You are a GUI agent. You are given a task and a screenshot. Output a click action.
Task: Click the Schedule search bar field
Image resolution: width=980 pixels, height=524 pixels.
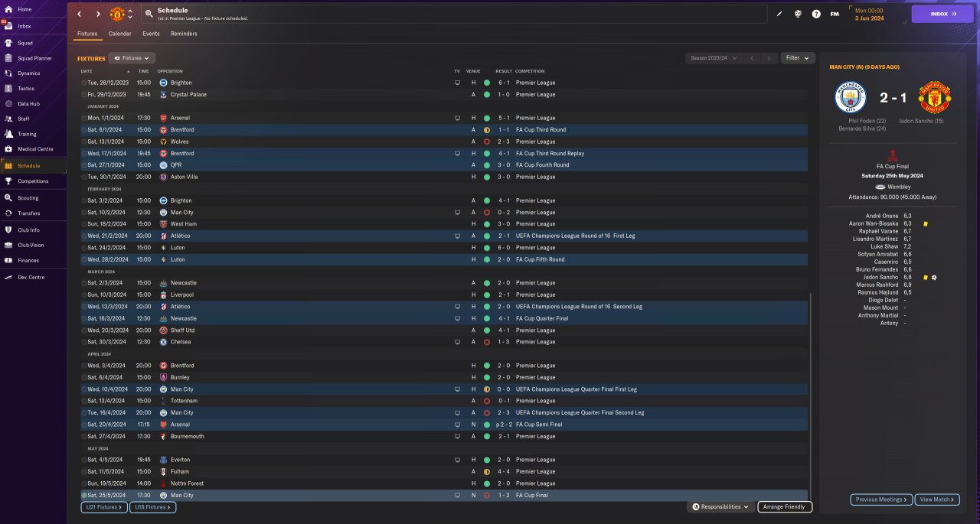[454, 14]
